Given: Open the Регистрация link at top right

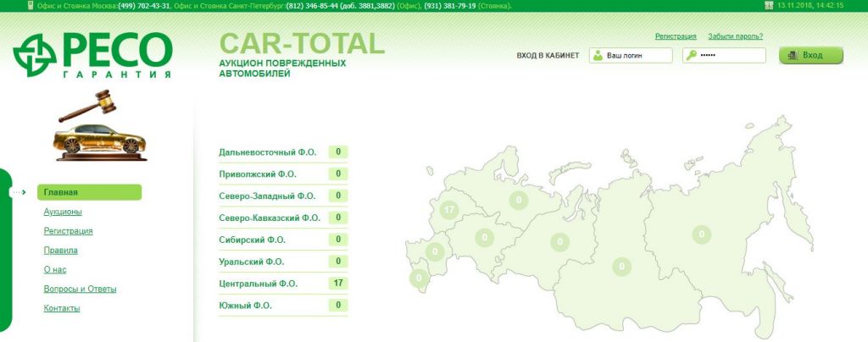Looking at the screenshot, I should coord(676,36).
